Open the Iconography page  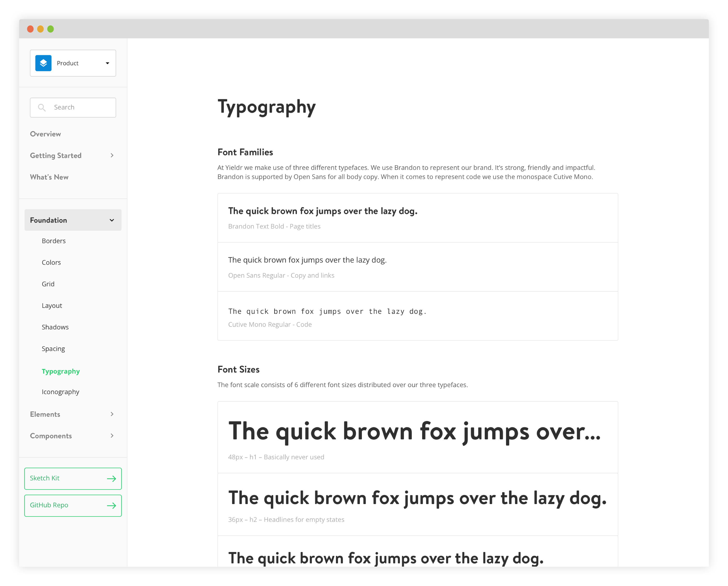click(x=60, y=392)
